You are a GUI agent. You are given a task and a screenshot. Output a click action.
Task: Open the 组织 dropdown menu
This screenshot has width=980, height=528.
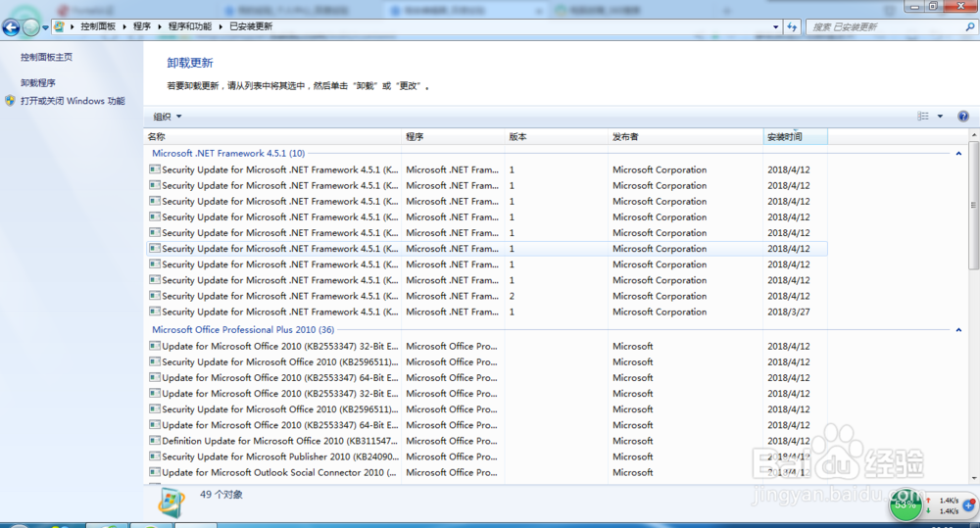(x=168, y=117)
